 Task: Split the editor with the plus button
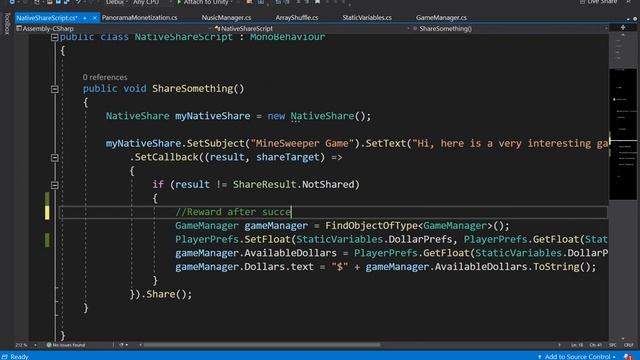pos(623,27)
